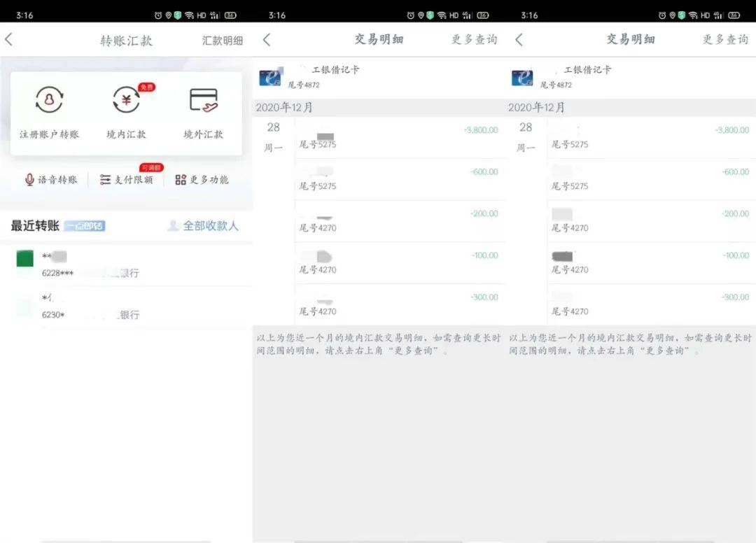756x543 pixels.
Task: Tap the 工银借记卡 card icon in middle screen
Action: [270, 77]
